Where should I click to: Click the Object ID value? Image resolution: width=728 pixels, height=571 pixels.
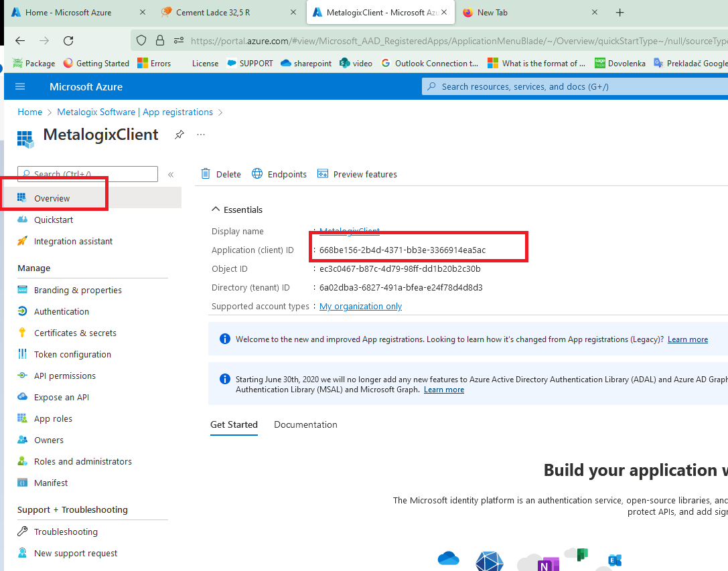coord(400,269)
